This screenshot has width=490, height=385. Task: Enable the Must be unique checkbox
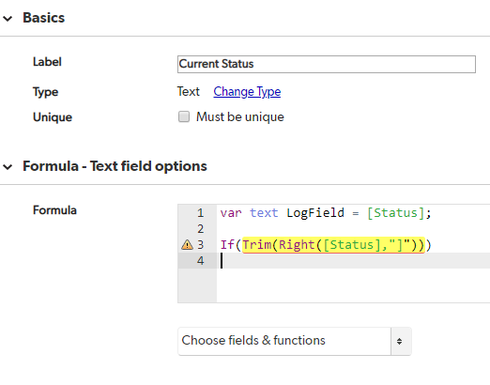click(184, 117)
